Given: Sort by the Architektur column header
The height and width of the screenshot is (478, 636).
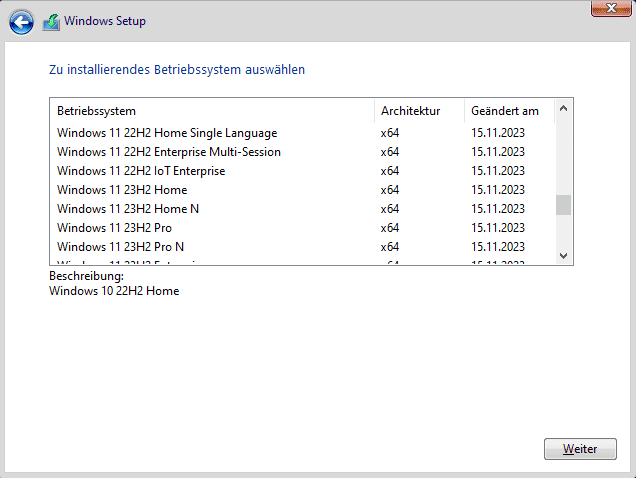Looking at the screenshot, I should [419, 111].
